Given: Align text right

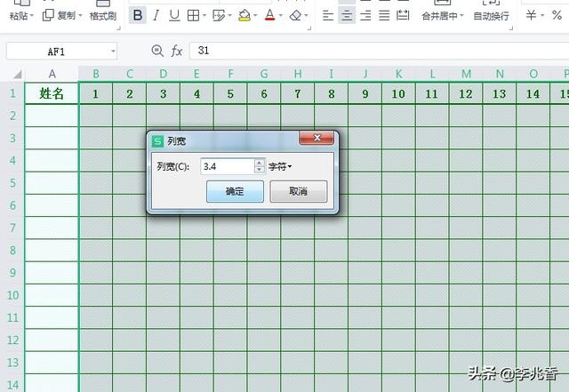Looking at the screenshot, I should [x=365, y=16].
